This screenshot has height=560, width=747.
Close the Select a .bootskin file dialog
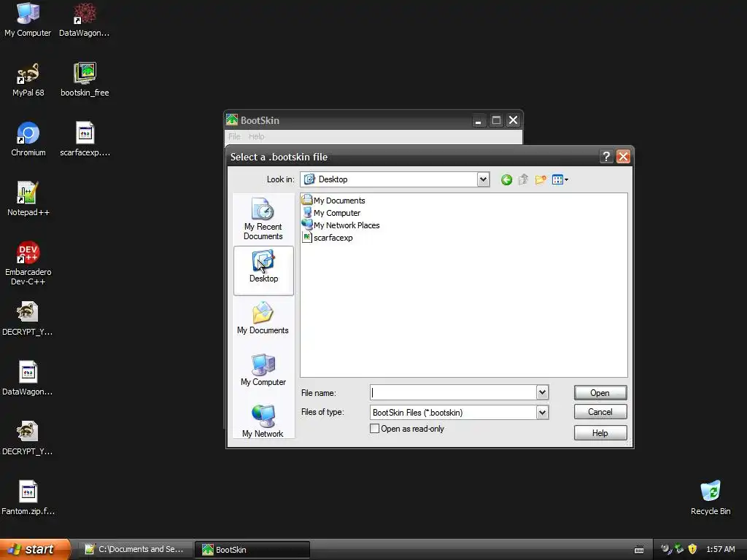coord(623,157)
